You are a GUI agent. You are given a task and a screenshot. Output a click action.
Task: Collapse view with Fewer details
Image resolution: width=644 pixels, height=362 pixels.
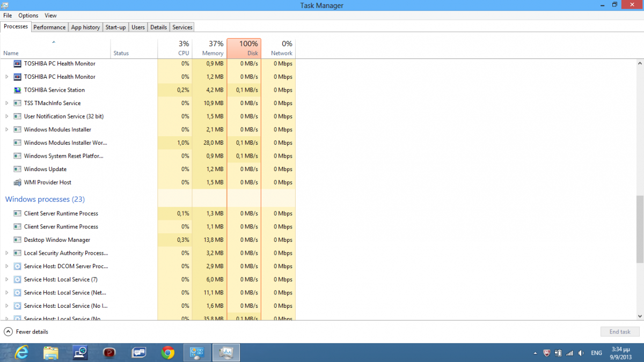[x=26, y=332]
